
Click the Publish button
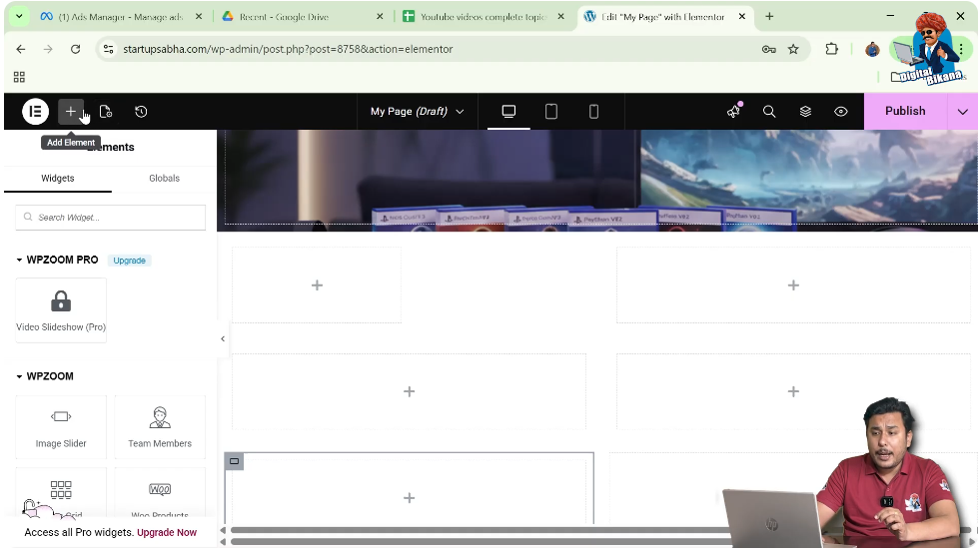pyautogui.click(x=905, y=111)
